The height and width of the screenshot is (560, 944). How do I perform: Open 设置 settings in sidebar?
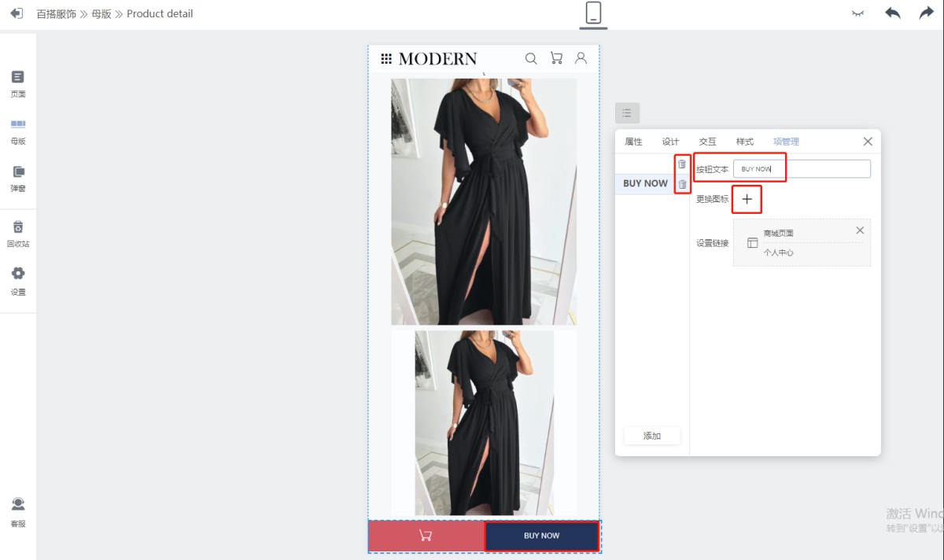[17, 280]
